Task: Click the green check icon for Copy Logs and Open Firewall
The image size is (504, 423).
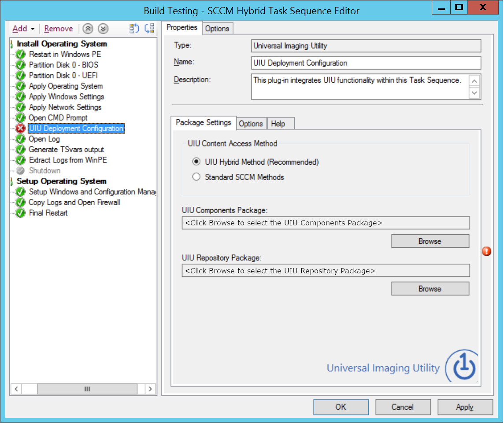Action: [21, 202]
